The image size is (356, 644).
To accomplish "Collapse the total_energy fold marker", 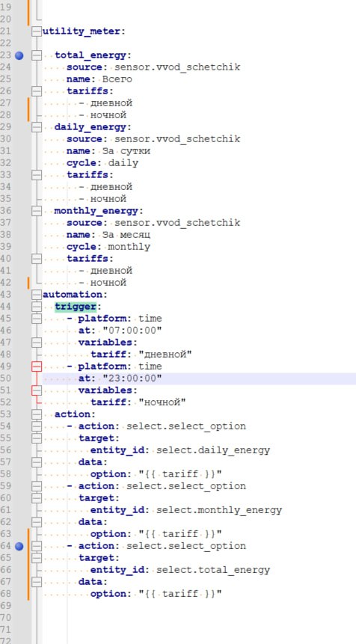I will coord(37,55).
